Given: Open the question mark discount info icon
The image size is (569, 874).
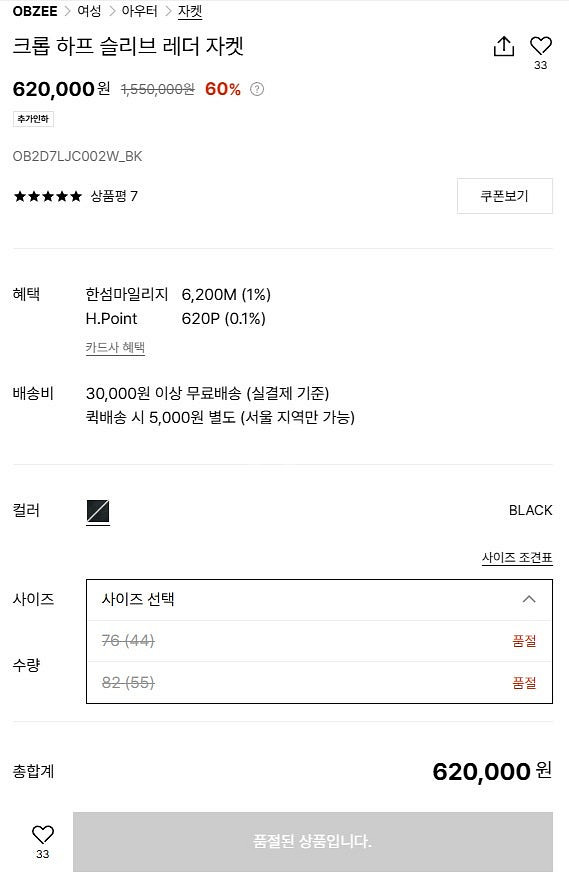Looking at the screenshot, I should click(257, 89).
